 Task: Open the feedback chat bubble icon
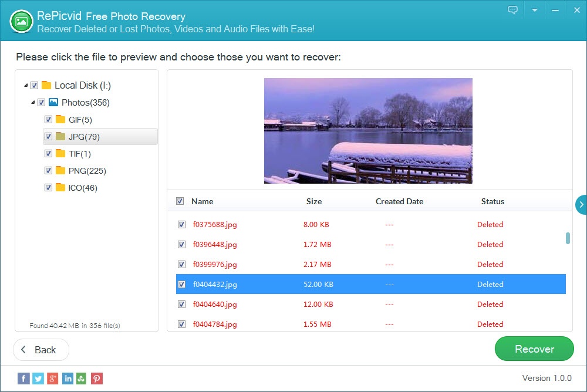pyautogui.click(x=512, y=10)
